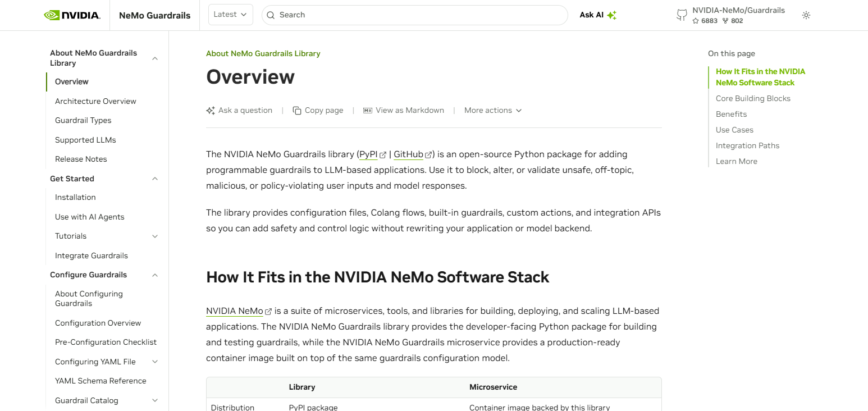The image size is (868, 411).
Task: Click the Library table column header
Action: [x=302, y=387]
